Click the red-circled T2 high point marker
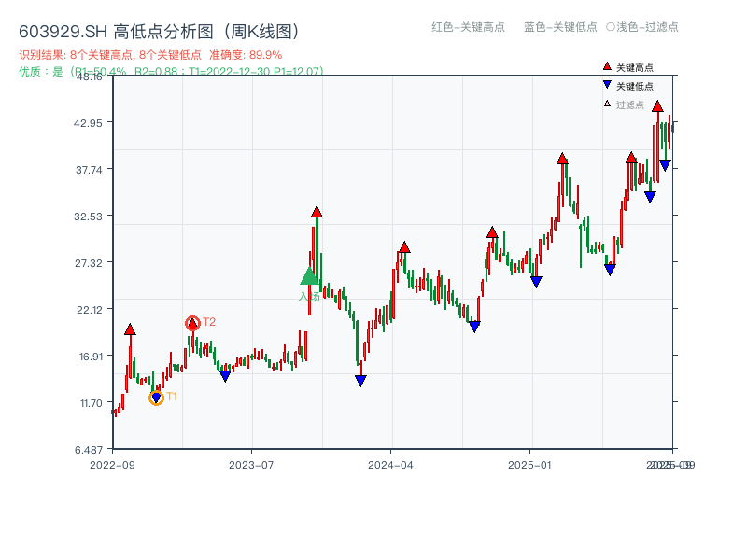 [x=192, y=324]
